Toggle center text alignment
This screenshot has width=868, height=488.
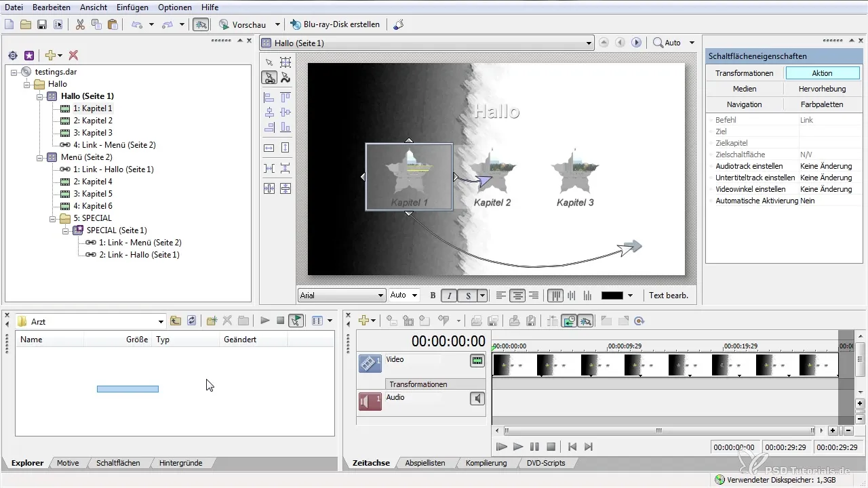click(x=517, y=296)
